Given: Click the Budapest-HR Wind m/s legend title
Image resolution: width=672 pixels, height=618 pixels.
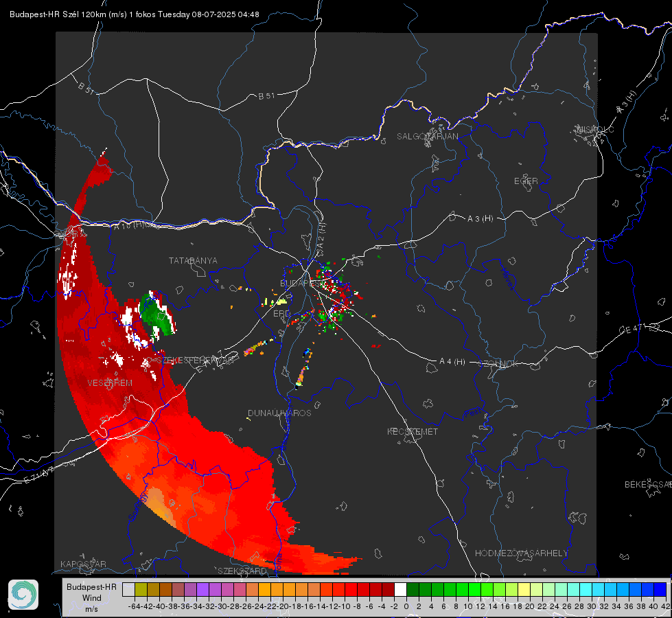Looking at the screenshot, I should tap(91, 597).
